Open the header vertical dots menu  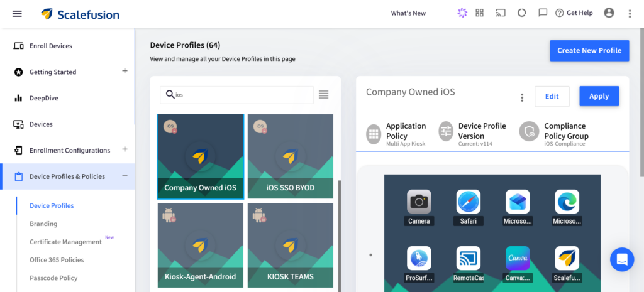point(630,14)
